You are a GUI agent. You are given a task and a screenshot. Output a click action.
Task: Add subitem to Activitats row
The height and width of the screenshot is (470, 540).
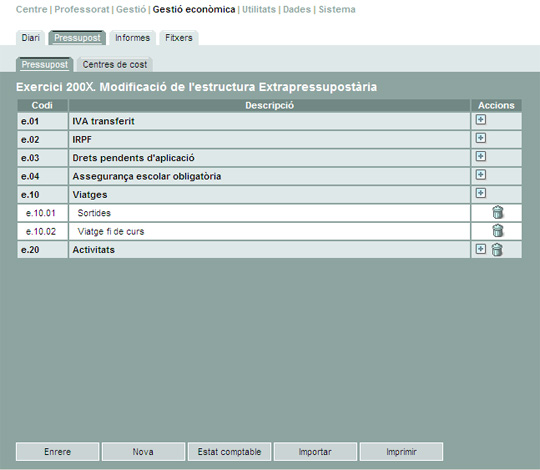481,249
